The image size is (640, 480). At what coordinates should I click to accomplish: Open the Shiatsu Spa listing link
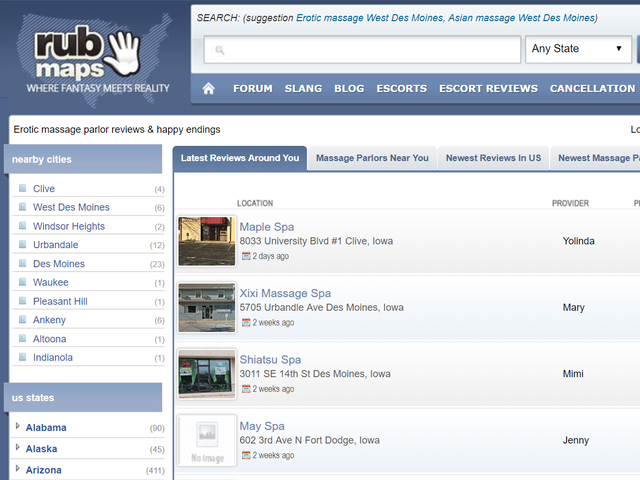tap(270, 360)
